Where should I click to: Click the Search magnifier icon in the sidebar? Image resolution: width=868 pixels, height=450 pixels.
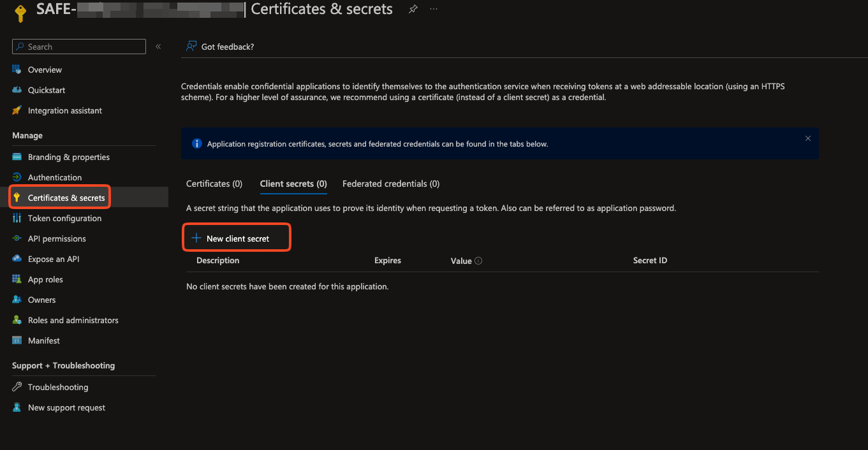click(20, 47)
